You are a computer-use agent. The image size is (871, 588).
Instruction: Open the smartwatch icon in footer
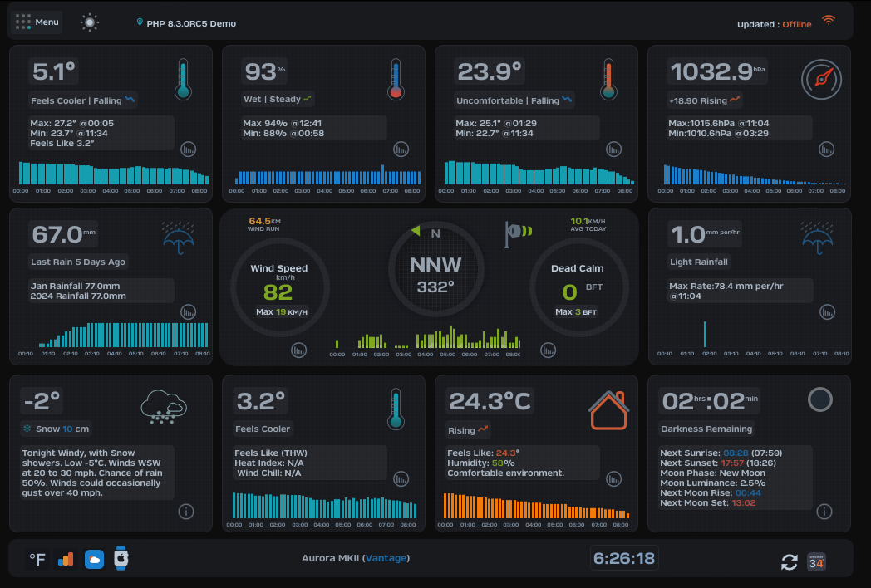[121, 558]
